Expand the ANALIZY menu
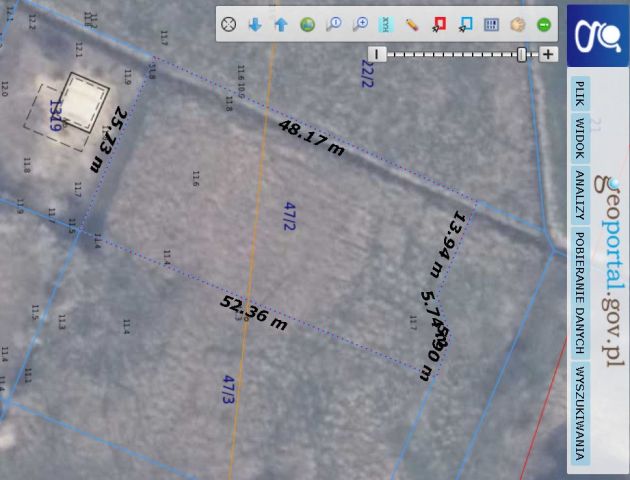The height and width of the screenshot is (480, 630). 579,195
